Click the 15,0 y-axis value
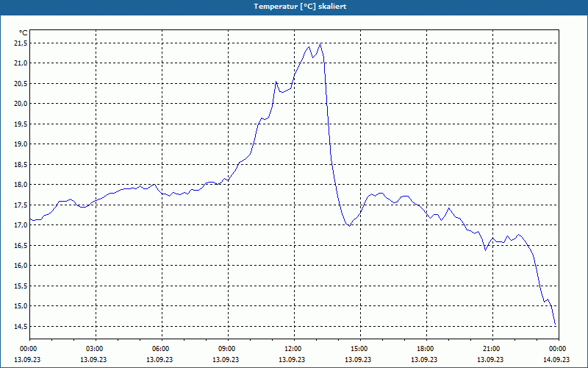 [21, 306]
